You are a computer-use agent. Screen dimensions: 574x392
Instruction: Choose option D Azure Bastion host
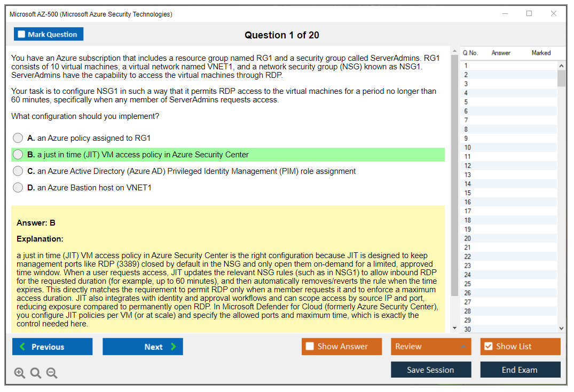pyautogui.click(x=18, y=188)
